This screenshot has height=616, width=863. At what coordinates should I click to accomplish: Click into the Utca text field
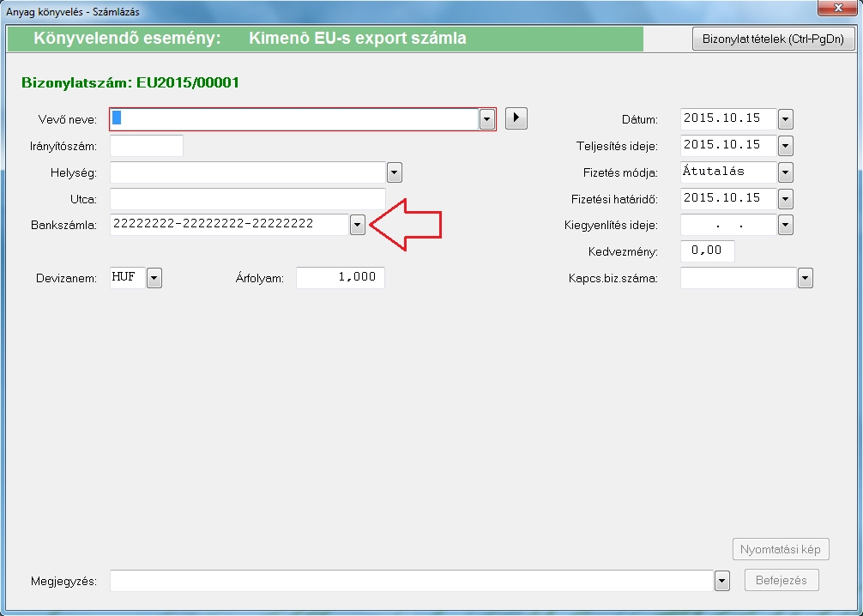coord(247,199)
